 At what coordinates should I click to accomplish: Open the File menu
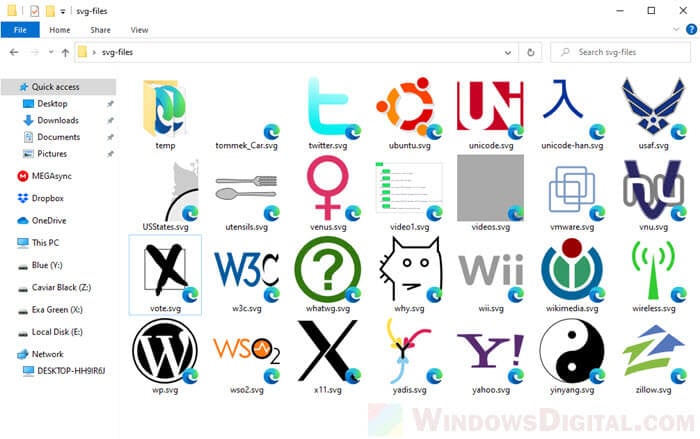(20, 30)
